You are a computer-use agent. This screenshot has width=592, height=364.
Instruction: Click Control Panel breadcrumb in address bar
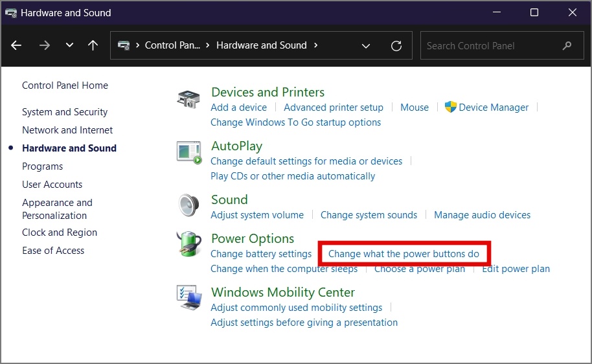tap(173, 45)
